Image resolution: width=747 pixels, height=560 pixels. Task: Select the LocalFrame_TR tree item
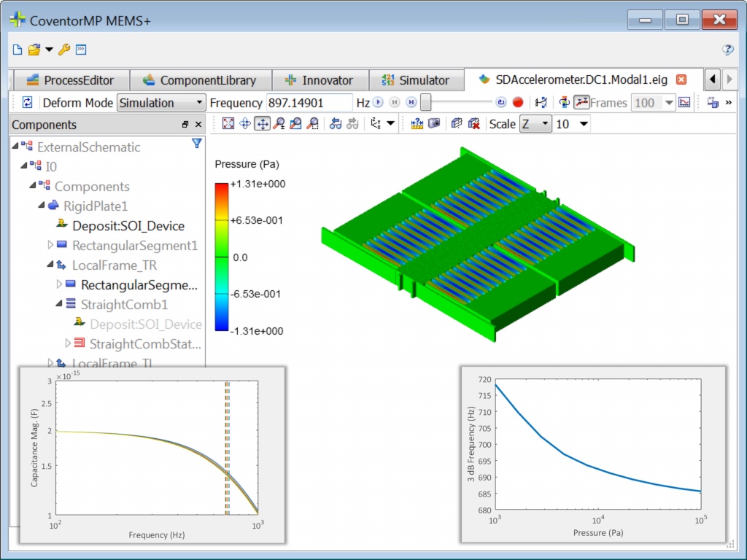(x=115, y=265)
